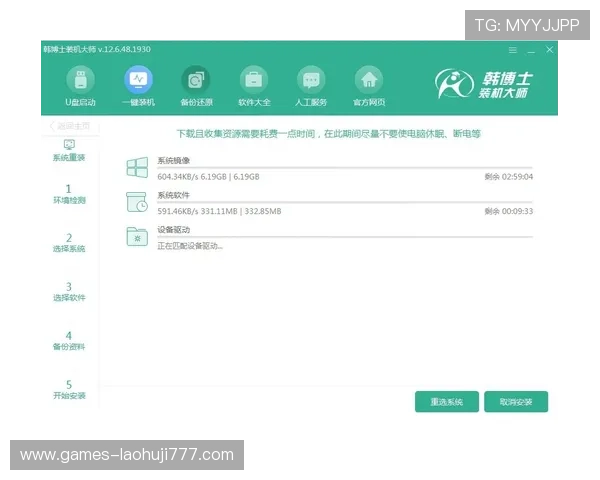
Task: Open the U盘启动 tool icon
Action: point(80,80)
